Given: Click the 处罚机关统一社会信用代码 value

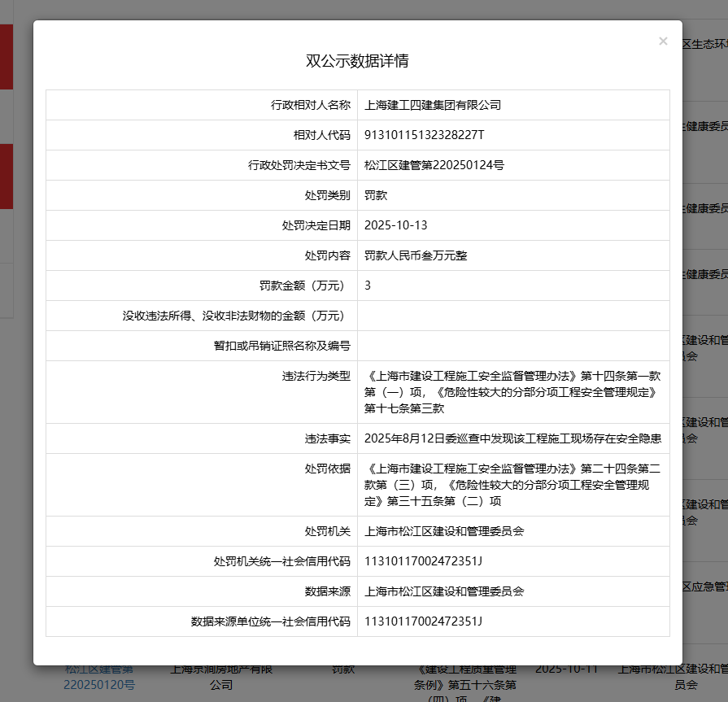Looking at the screenshot, I should click(x=424, y=561).
